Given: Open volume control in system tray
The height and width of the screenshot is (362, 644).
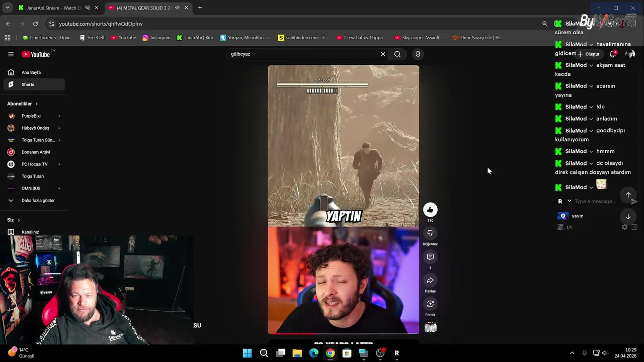Looking at the screenshot, I should pyautogui.click(x=605, y=353).
